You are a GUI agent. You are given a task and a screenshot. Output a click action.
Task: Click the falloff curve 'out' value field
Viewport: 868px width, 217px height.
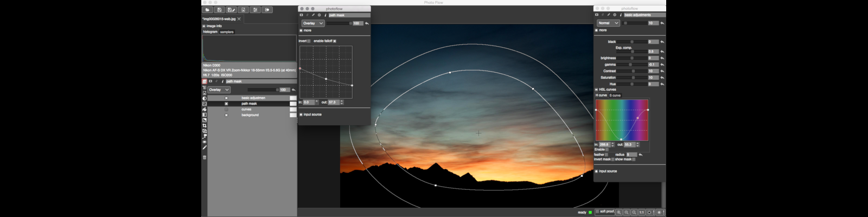pos(333,102)
